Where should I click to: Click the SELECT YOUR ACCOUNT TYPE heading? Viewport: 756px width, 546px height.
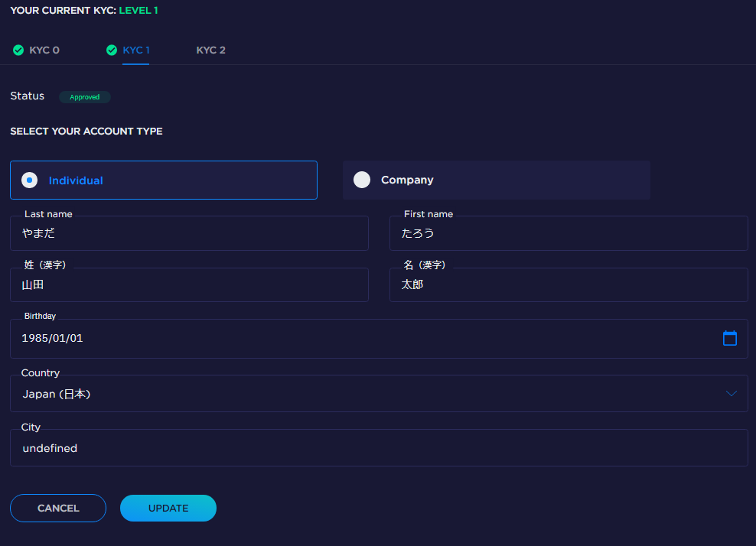(x=86, y=131)
